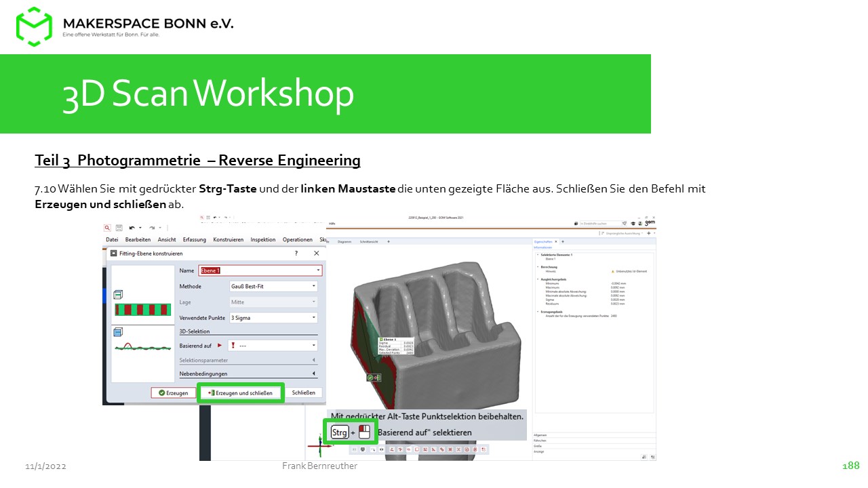The height and width of the screenshot is (488, 868).
Task: Expand the Nebenbedingungen section
Action: coord(248,373)
